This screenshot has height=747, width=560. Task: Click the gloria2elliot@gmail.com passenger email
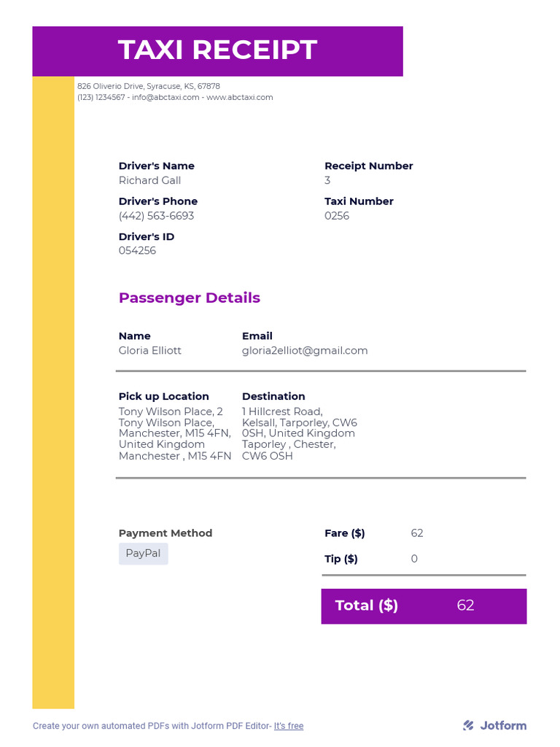tap(305, 350)
